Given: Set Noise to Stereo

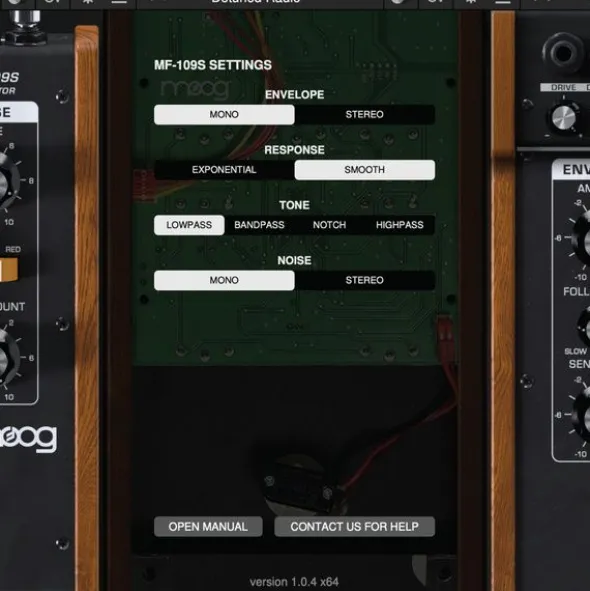Looking at the screenshot, I should pyautogui.click(x=365, y=280).
